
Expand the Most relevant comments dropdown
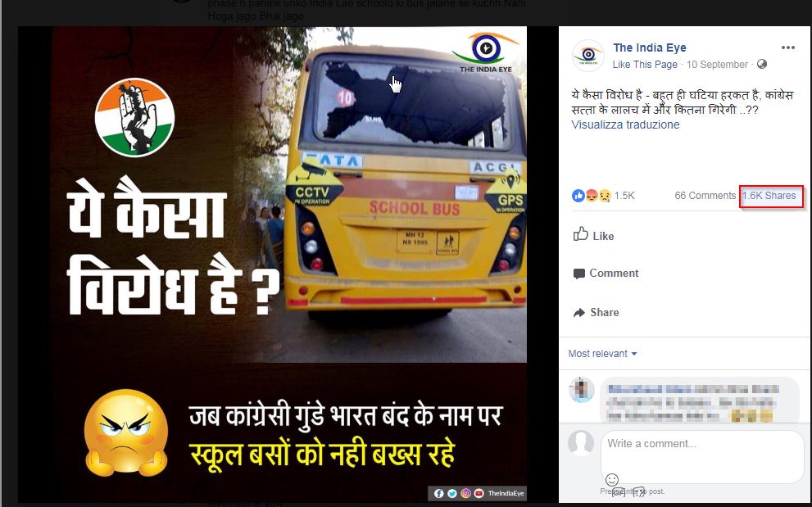point(602,354)
